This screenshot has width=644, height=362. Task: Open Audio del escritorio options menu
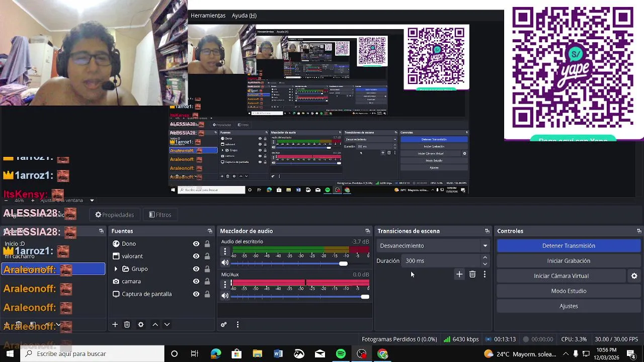[225, 252]
